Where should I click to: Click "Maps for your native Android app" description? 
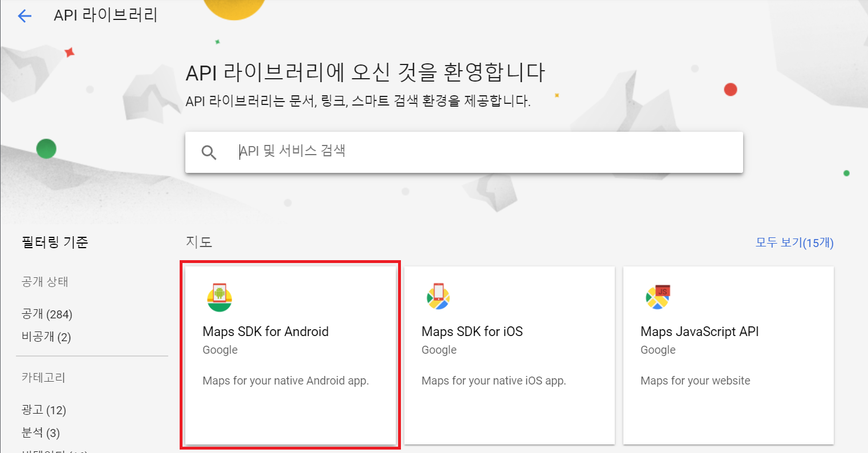(x=286, y=381)
